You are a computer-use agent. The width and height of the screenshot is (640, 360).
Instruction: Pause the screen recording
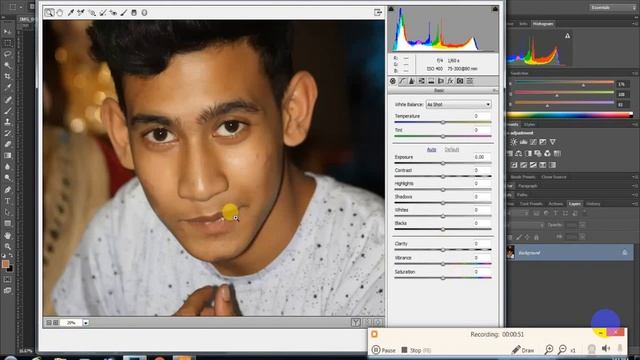(384, 350)
